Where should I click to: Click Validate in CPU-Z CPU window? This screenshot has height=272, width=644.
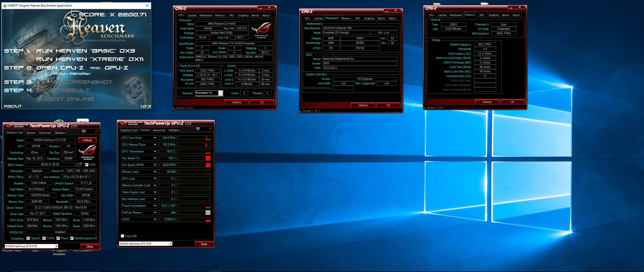(236, 102)
